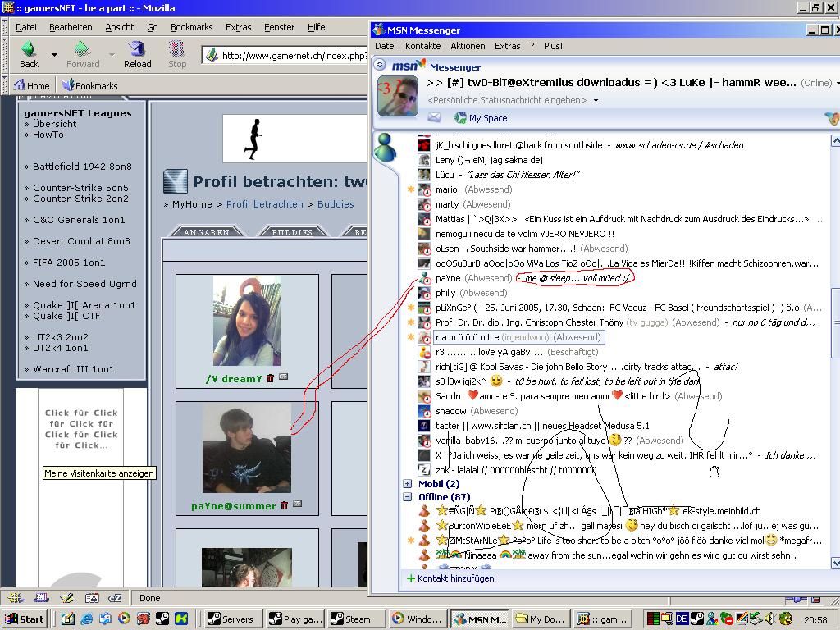This screenshot has width=840, height=630.
Task: Open the Plus! menu in MSN Messenger
Action: point(553,46)
